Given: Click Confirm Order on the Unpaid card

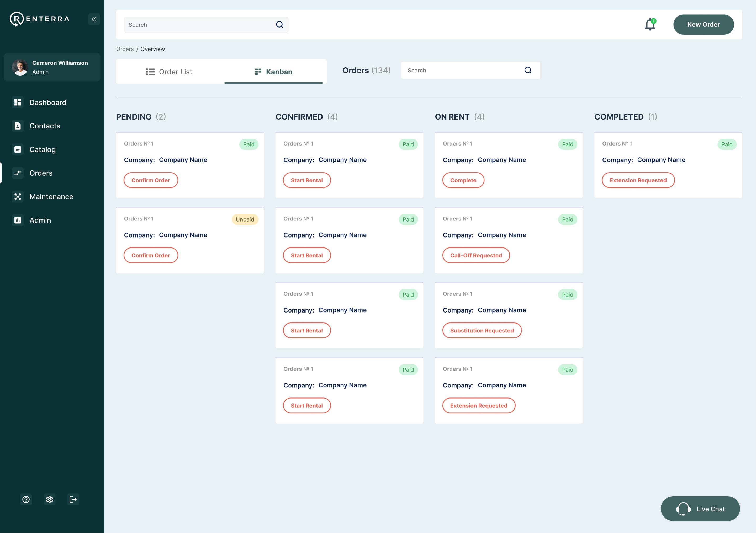Looking at the screenshot, I should click(151, 255).
